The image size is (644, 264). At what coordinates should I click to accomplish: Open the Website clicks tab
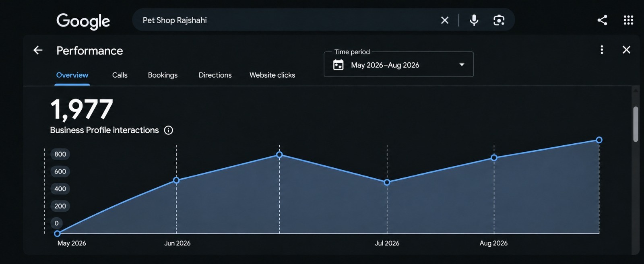pos(272,75)
